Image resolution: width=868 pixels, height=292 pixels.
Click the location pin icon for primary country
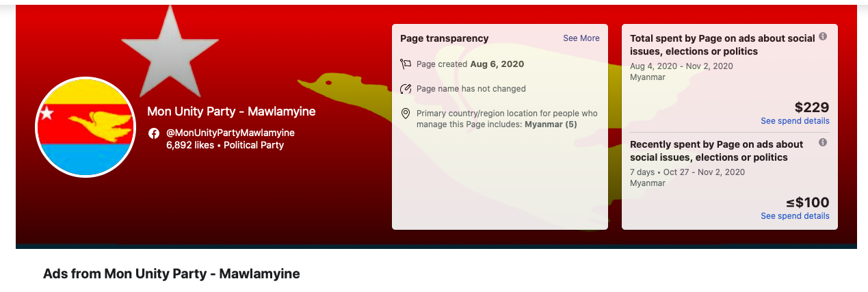point(406,114)
